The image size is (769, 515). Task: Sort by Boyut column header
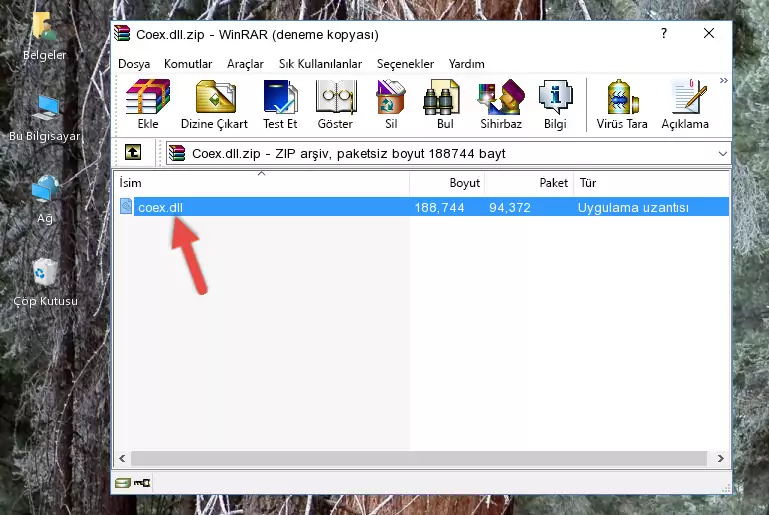tap(447, 183)
